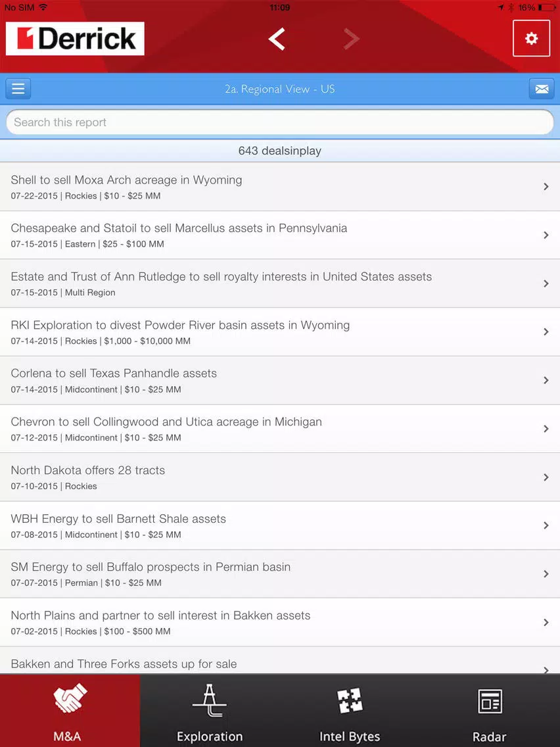Tap the Wi-Fi icon in status bar
Screen dimensions: 560x747
tap(43, 7)
